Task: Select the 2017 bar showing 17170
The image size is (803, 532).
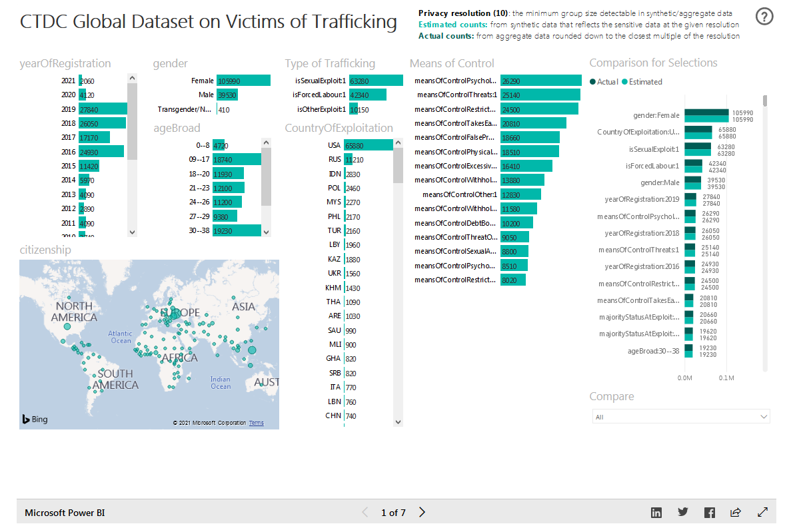Action: [x=94, y=138]
